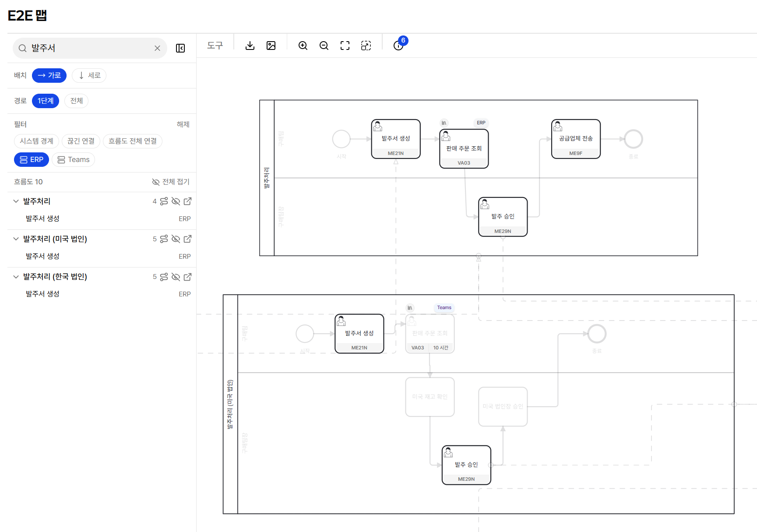
Task: Click 발주 승인 ME29N node in top diagram
Action: (503, 217)
